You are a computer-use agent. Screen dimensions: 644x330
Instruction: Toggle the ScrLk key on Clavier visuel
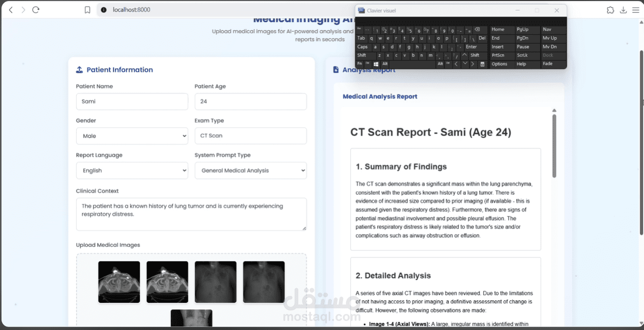coord(528,55)
